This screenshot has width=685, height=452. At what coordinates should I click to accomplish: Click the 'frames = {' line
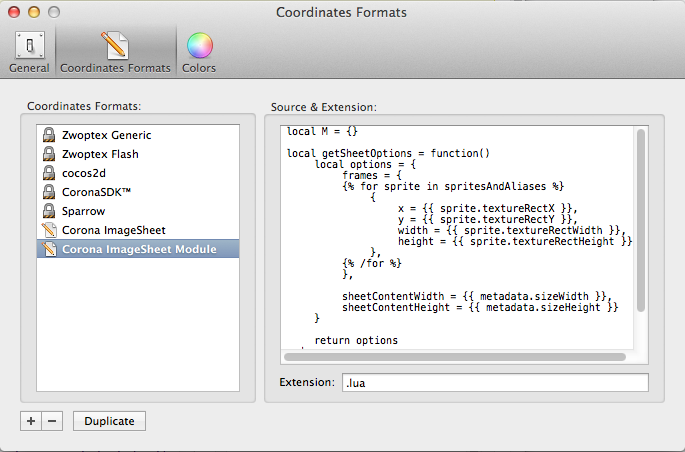click(x=372, y=176)
